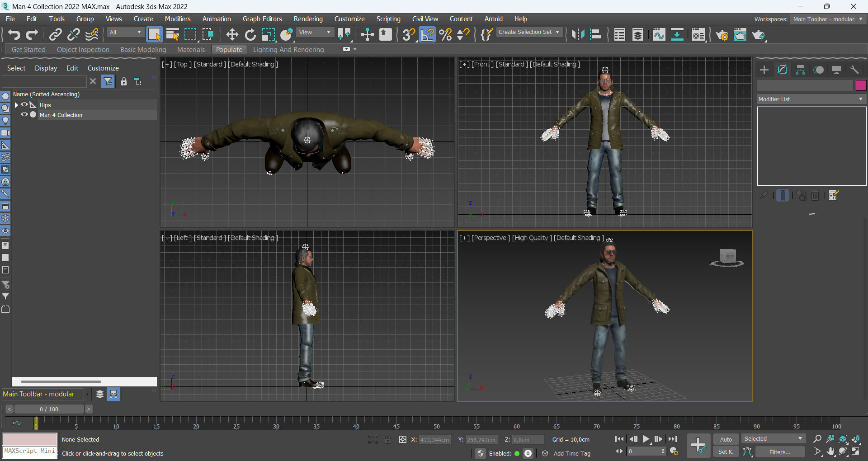The width and height of the screenshot is (868, 461).
Task: Toggle Angle Snap on toolbar
Action: (x=427, y=35)
